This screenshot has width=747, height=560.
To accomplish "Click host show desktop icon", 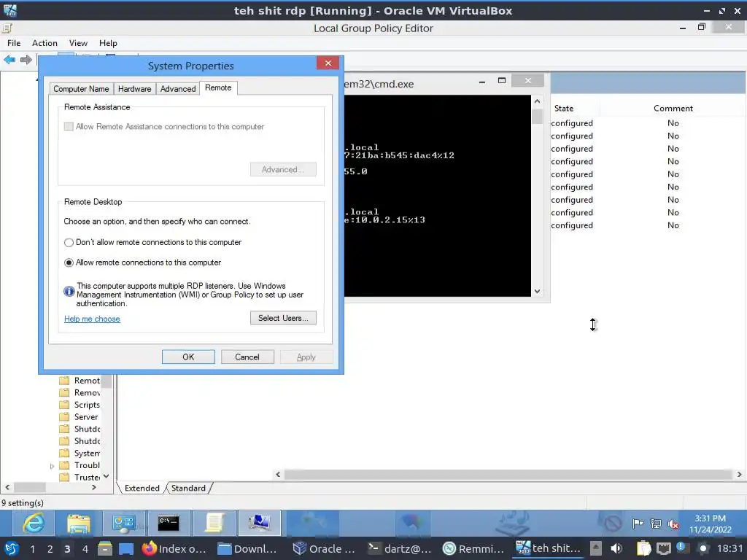I will (x=126, y=549).
